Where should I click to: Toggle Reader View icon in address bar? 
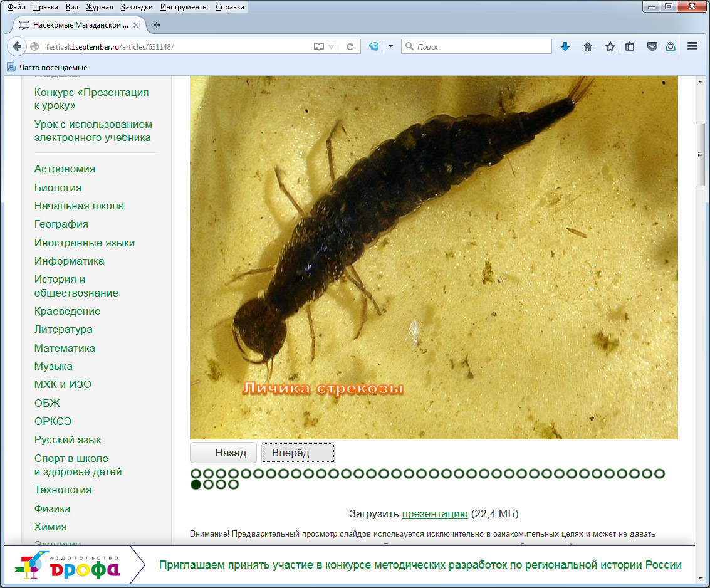pos(319,46)
